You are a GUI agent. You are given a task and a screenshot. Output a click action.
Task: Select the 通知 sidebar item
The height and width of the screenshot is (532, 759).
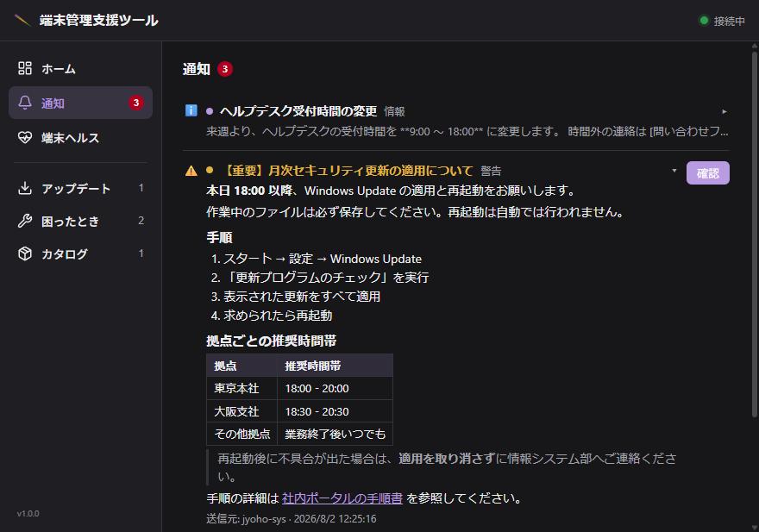point(81,103)
